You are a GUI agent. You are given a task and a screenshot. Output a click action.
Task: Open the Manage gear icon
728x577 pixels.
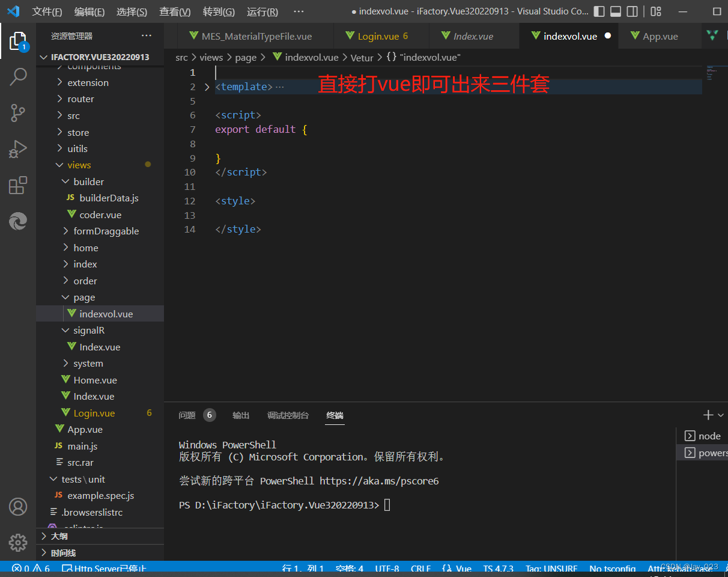pos(18,543)
